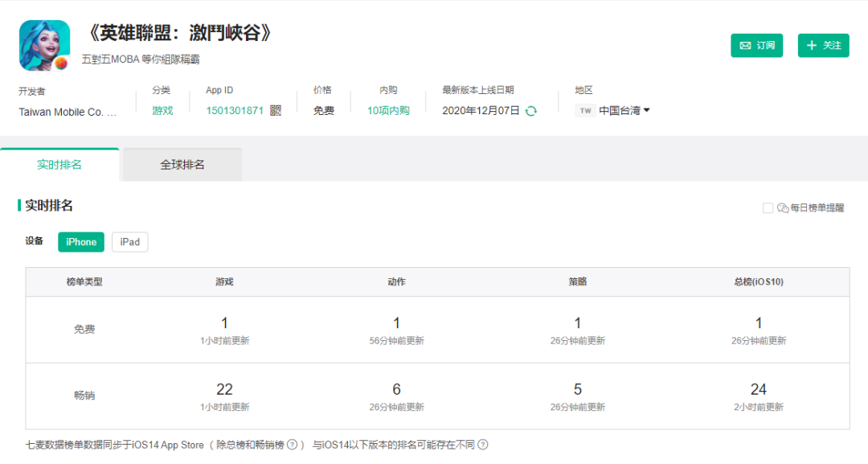Click the 动作 column header

point(396,281)
